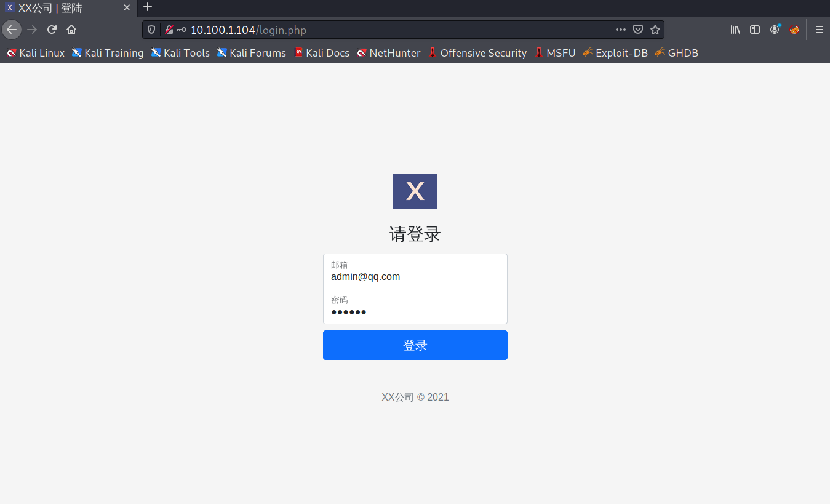Click the blue 登录 button

(415, 345)
